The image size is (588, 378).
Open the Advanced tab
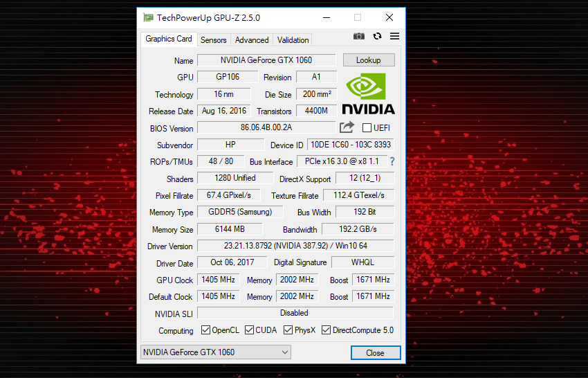tap(252, 39)
